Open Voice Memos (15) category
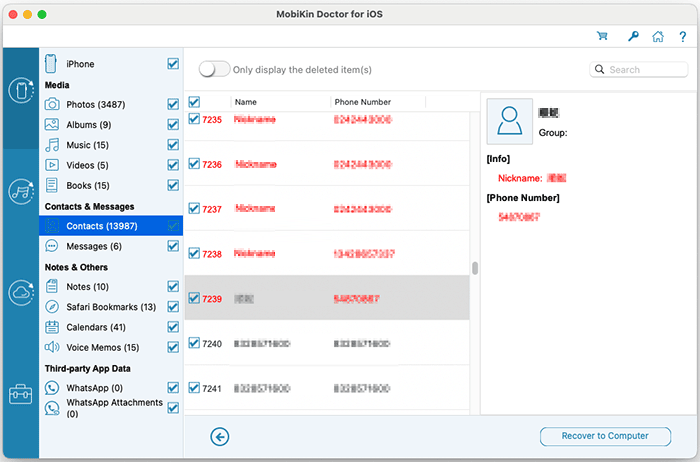This screenshot has height=462, width=700. point(102,347)
